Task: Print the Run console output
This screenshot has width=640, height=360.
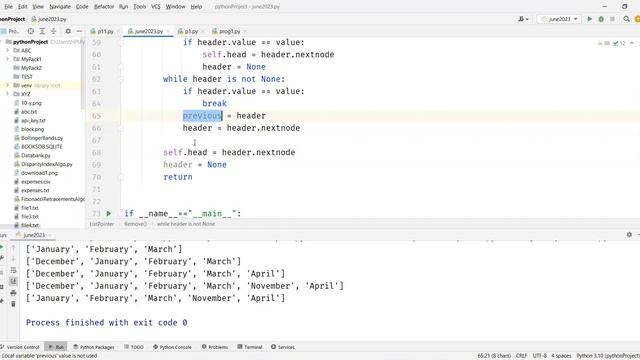Action: 13,293
